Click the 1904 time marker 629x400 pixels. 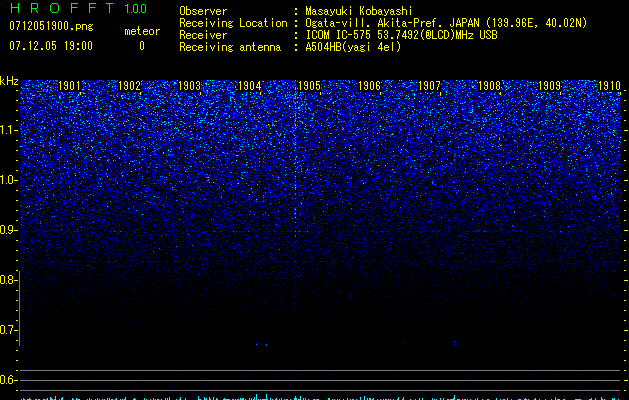250,86
